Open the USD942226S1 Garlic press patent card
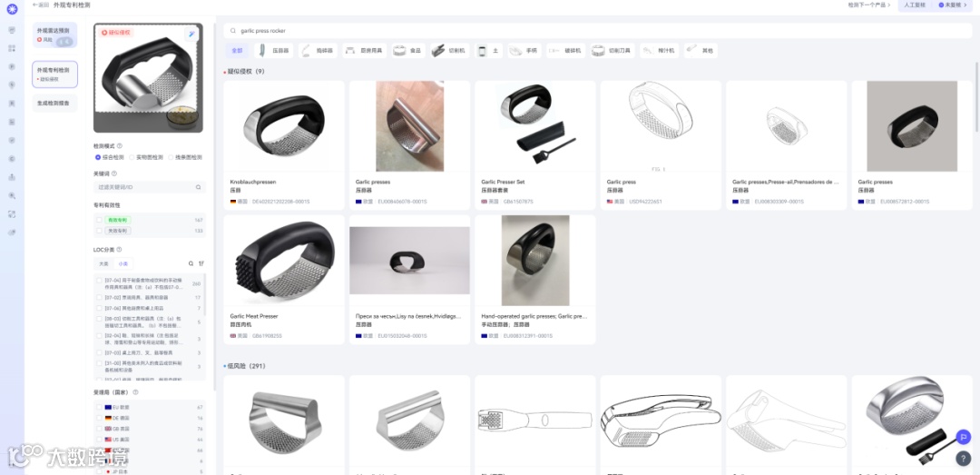 click(661, 145)
